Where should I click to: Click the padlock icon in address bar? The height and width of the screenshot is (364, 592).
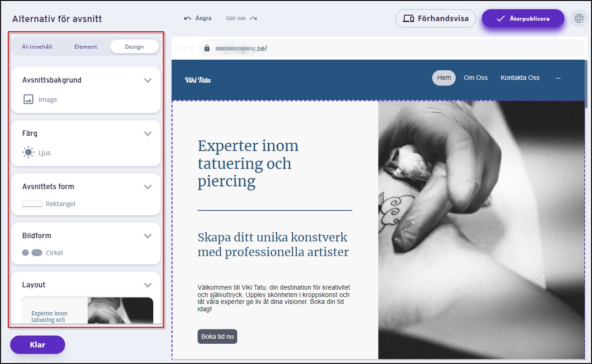pos(207,48)
